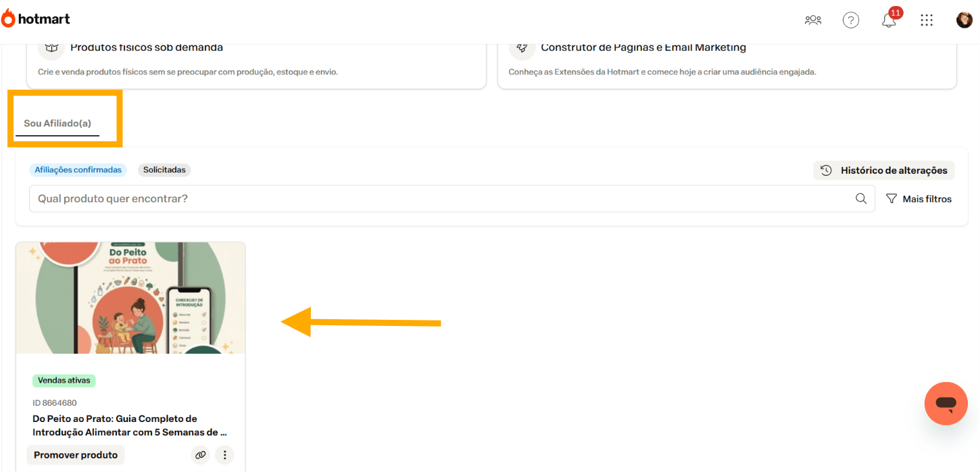
Task: Open the user profile avatar
Action: [x=964, y=20]
